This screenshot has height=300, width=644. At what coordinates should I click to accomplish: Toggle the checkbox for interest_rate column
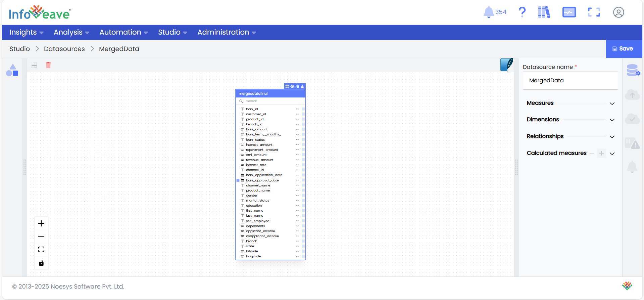303,165
